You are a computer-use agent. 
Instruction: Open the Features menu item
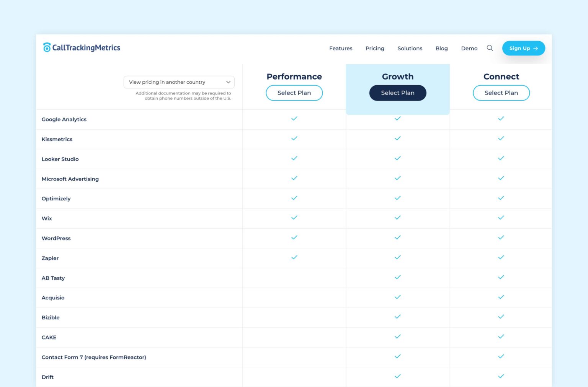point(340,48)
